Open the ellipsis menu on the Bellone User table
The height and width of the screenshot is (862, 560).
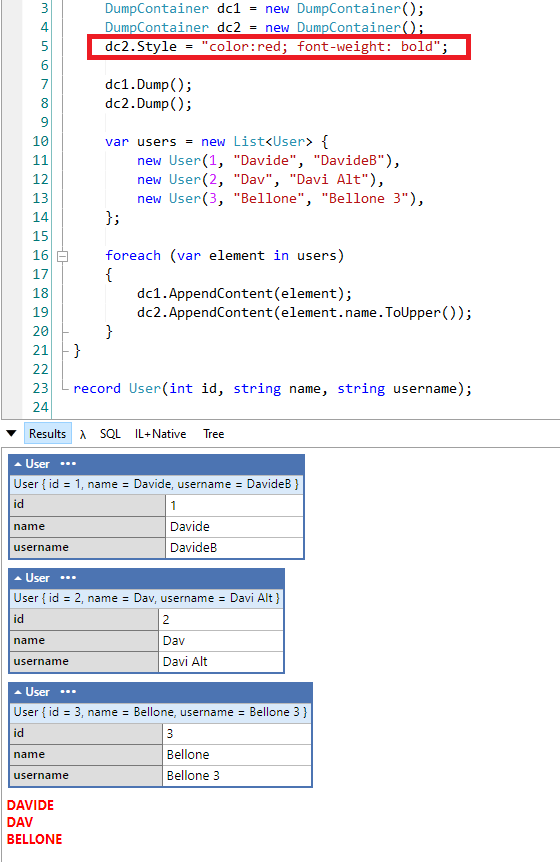click(x=68, y=691)
